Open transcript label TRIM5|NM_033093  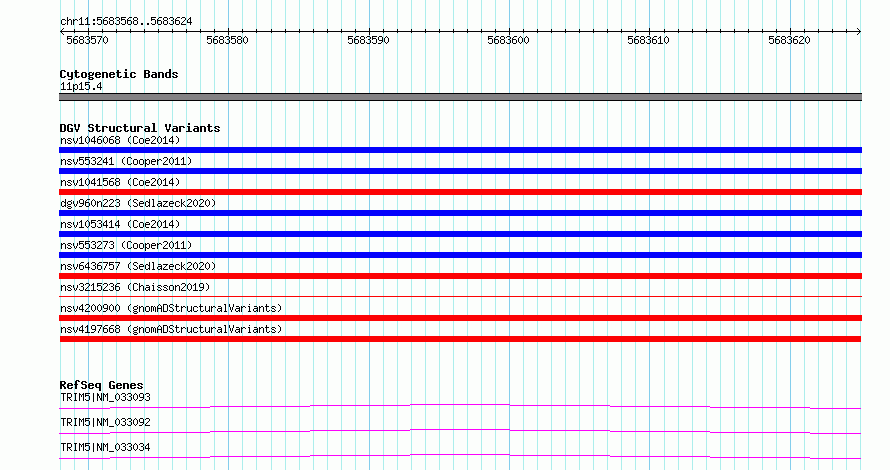click(x=105, y=397)
